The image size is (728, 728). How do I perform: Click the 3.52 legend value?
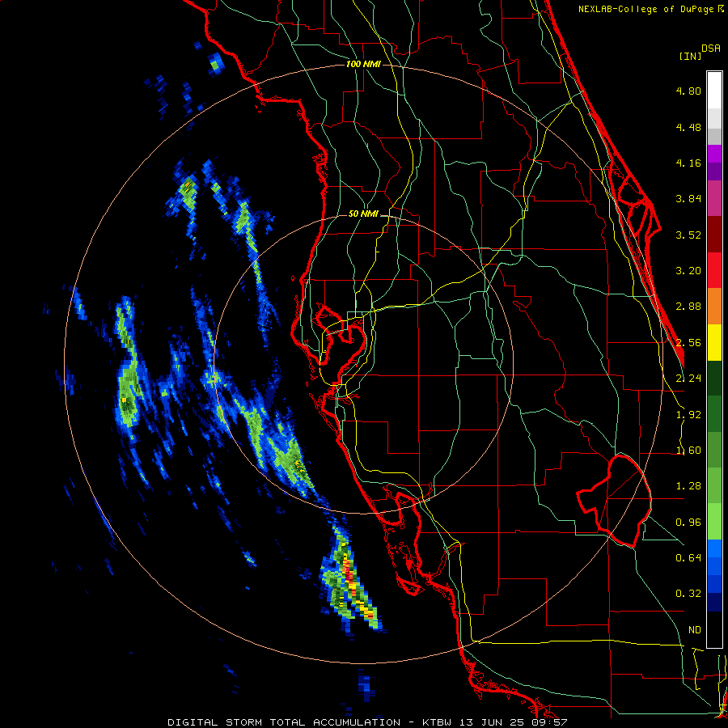[688, 235]
